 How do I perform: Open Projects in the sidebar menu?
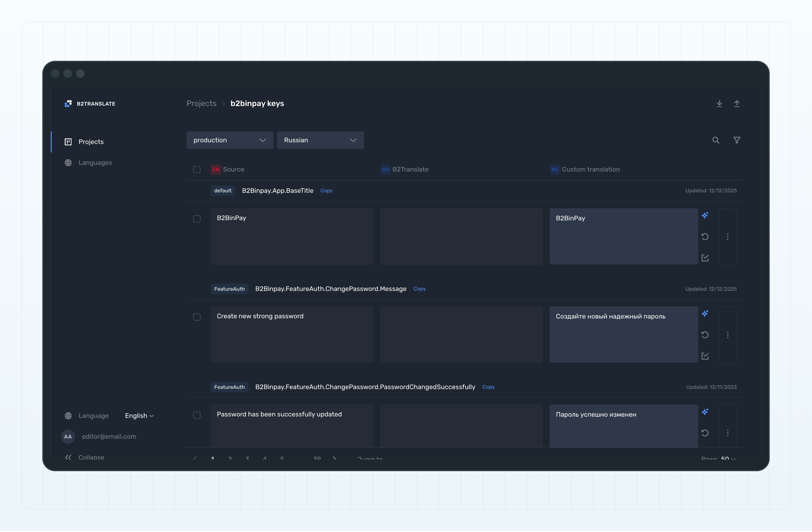tap(91, 142)
